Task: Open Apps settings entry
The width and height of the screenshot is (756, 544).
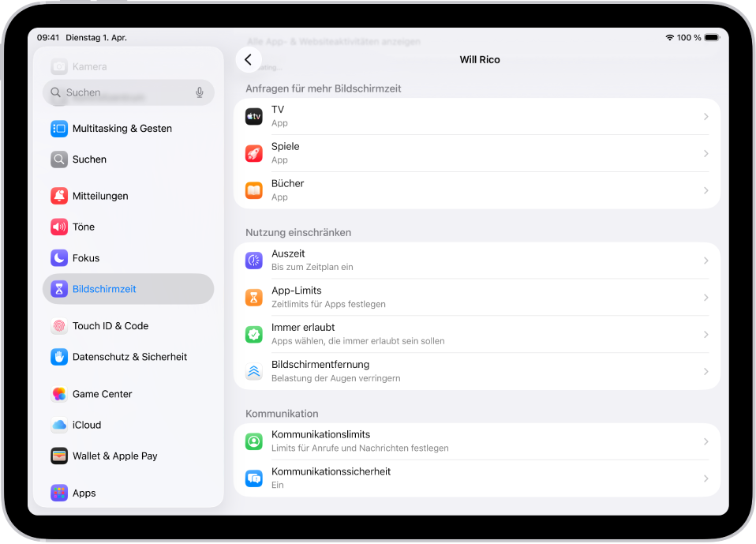Action: pyautogui.click(x=129, y=493)
